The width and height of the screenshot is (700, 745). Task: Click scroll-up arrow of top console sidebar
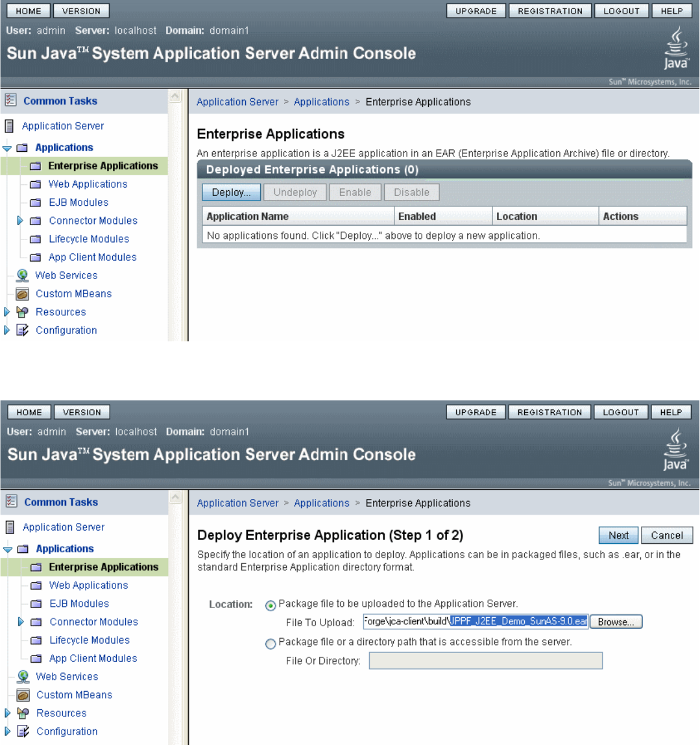tap(175, 97)
